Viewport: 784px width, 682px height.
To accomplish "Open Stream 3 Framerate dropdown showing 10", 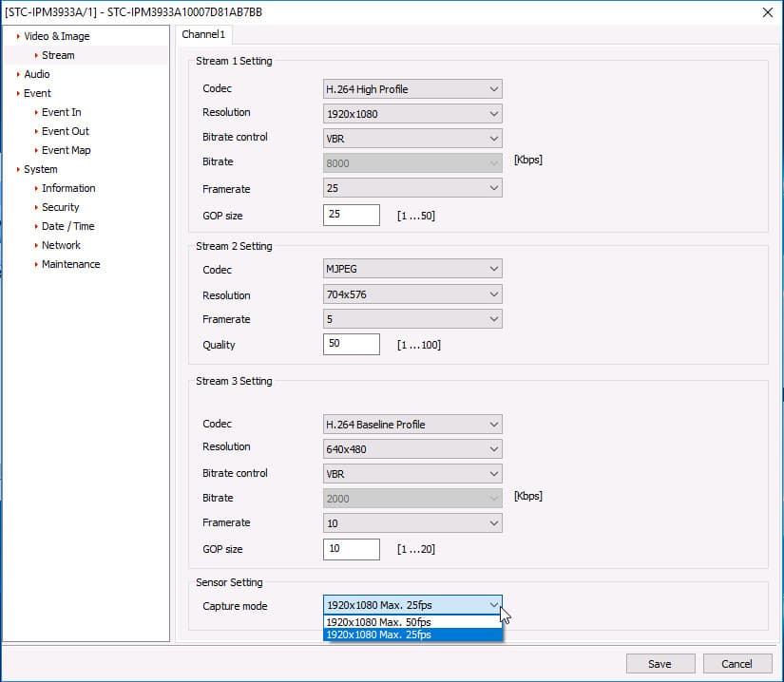I will coord(412,523).
